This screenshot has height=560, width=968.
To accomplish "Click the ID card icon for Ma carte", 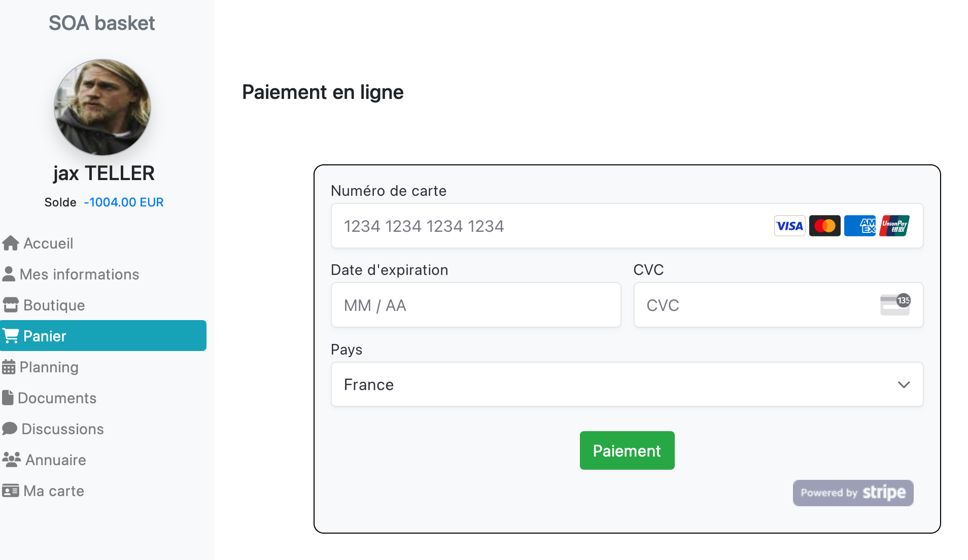I will tap(11, 491).
